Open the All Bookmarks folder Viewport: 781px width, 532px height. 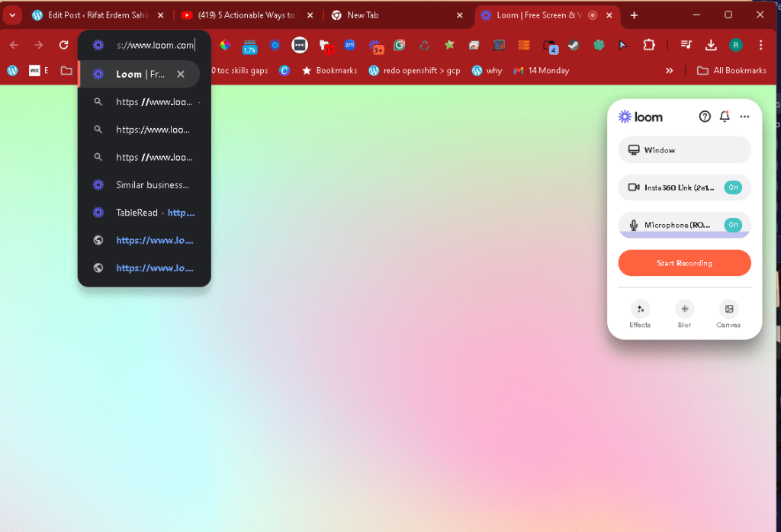[x=731, y=71]
